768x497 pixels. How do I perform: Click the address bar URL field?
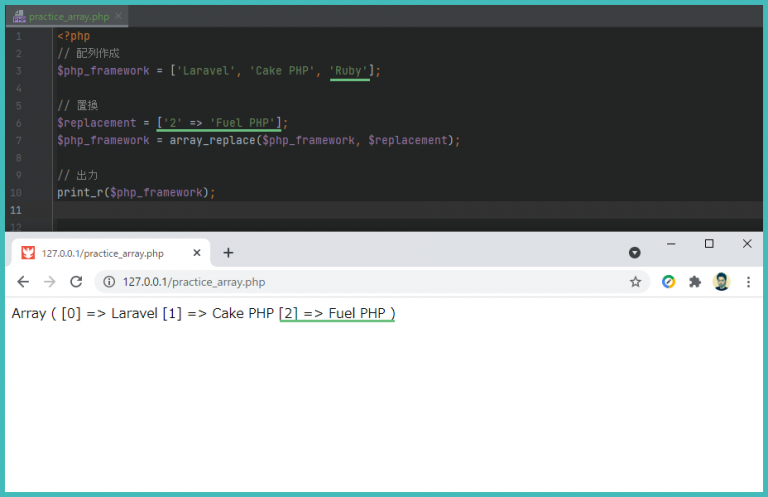click(x=350, y=282)
